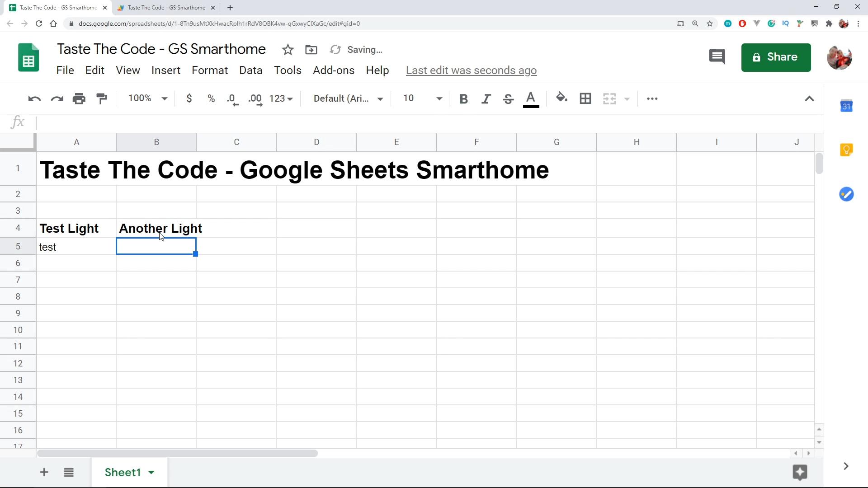Screen dimensions: 868x488
Task: Open Calendar side panel
Action: coord(846,106)
